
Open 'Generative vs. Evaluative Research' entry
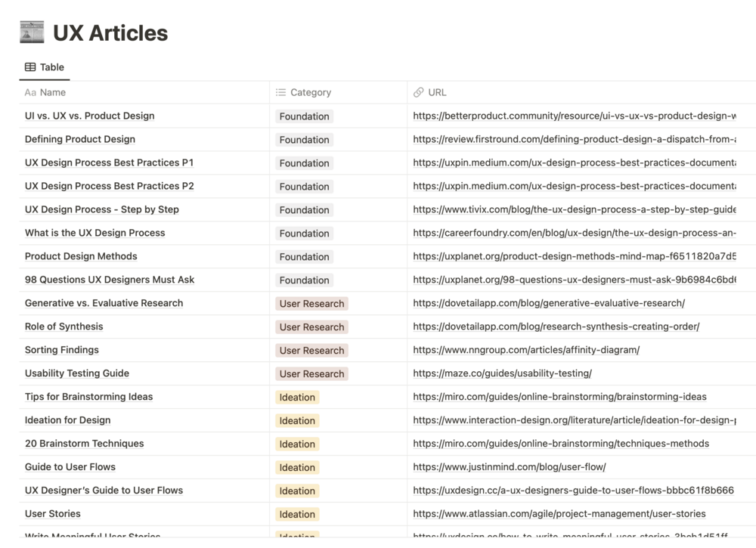[x=104, y=302]
